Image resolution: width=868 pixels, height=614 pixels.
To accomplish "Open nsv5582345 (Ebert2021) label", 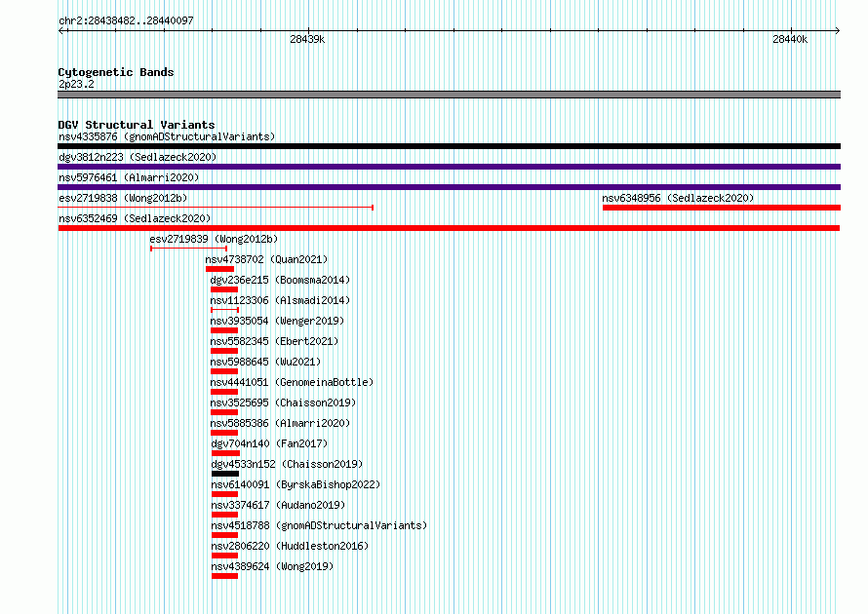I will (x=274, y=341).
